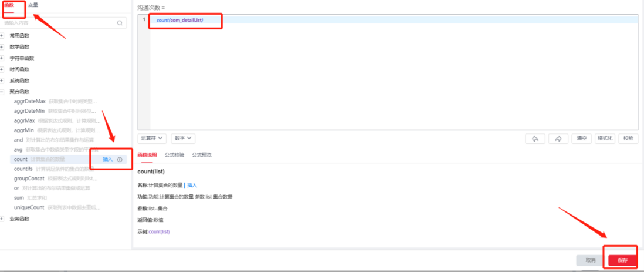The image size is (644, 272).
Task: Click the redo arrow button beside 清空
Action: coord(558,139)
